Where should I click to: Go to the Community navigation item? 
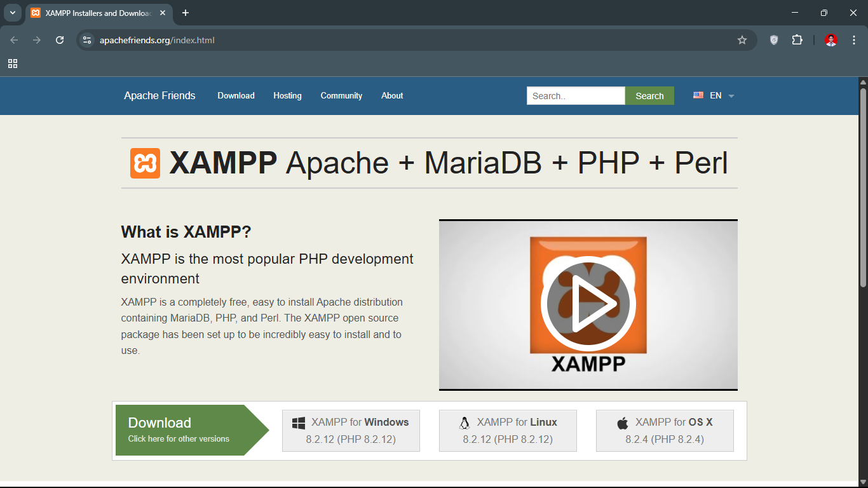(x=341, y=96)
